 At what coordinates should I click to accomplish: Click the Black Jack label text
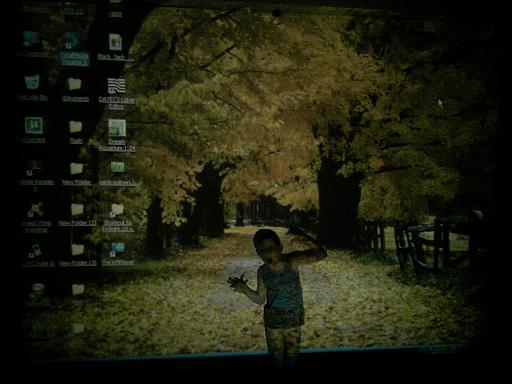point(111,57)
